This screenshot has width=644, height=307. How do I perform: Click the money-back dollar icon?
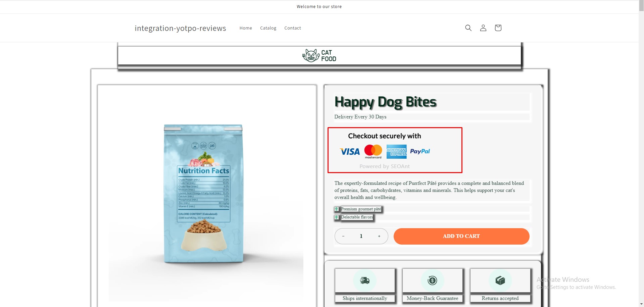coord(432,280)
